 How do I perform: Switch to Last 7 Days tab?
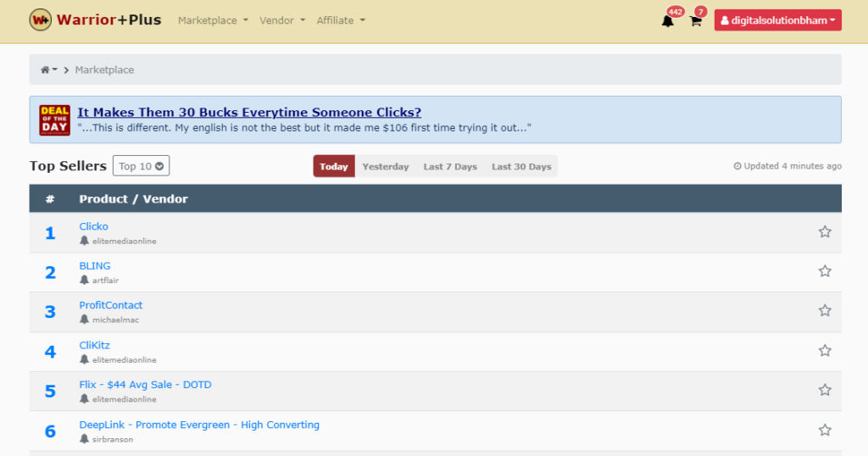(450, 167)
